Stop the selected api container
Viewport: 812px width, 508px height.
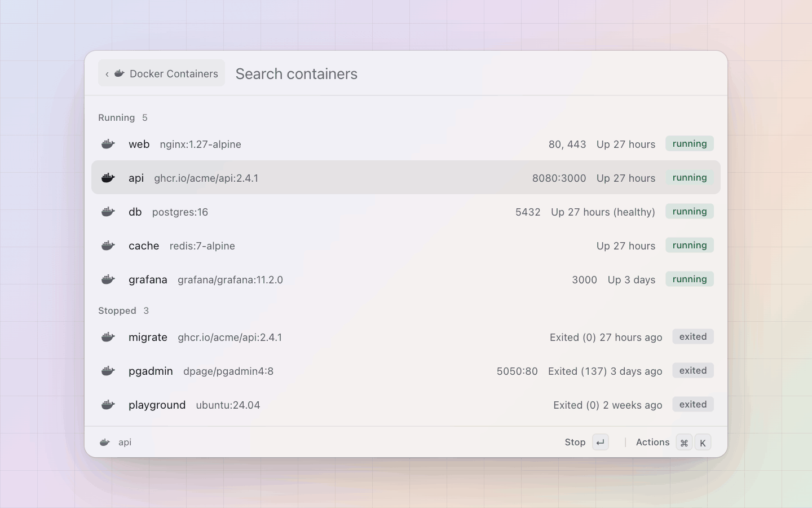(575, 442)
